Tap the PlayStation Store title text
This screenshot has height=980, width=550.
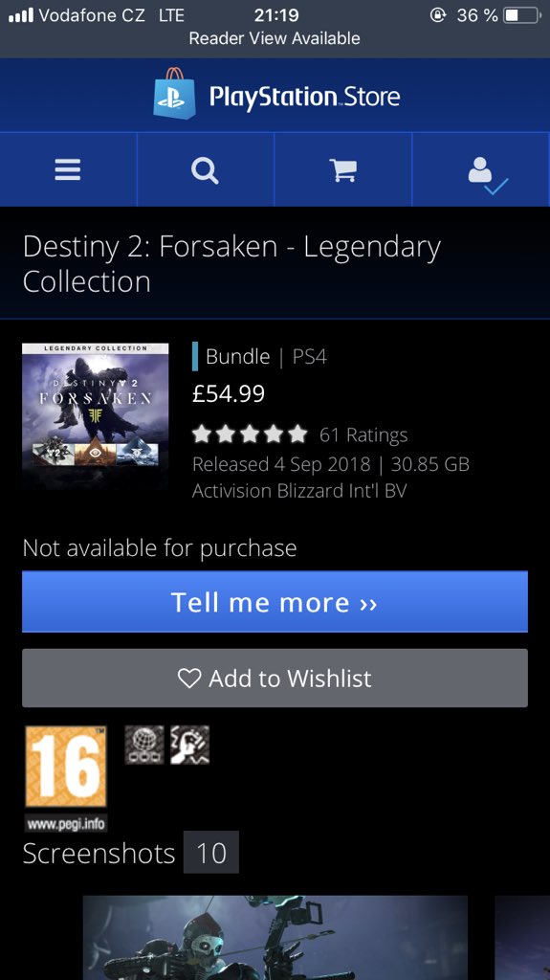point(304,97)
